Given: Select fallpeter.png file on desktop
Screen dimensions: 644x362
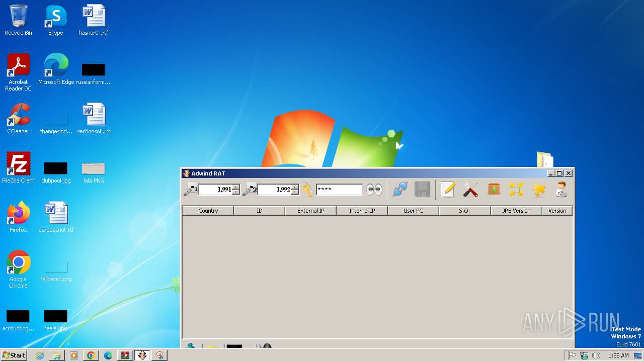Looking at the screenshot, I should coord(56,271).
